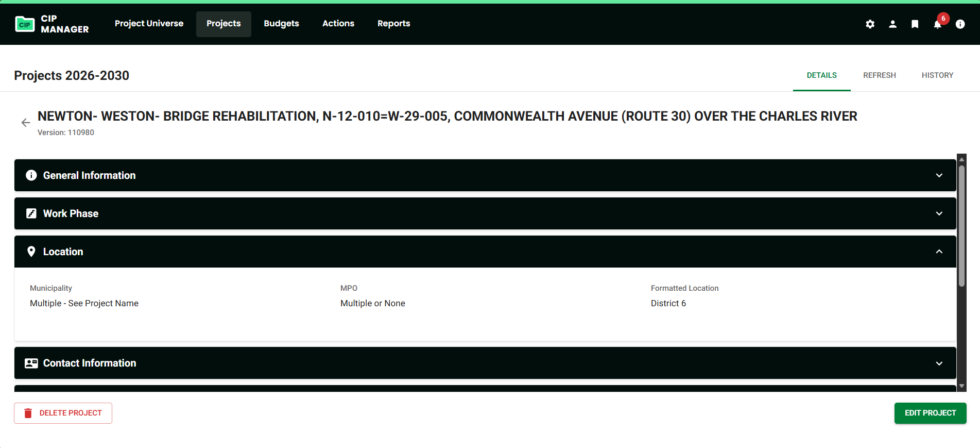The width and height of the screenshot is (980, 448).
Task: Go back using the left arrow icon
Action: tap(26, 123)
